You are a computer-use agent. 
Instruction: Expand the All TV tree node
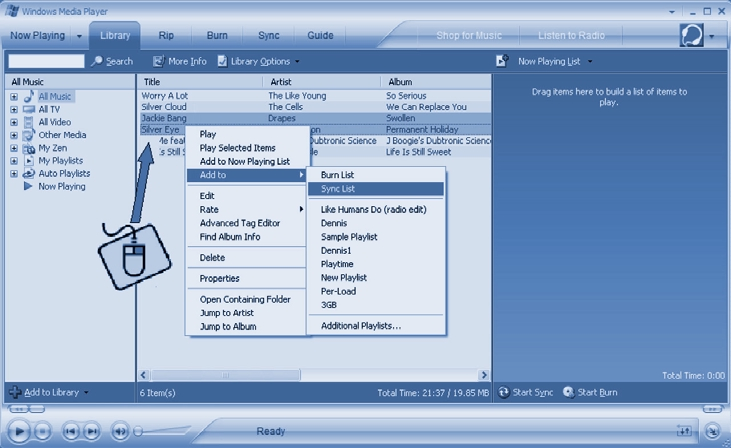click(14, 110)
